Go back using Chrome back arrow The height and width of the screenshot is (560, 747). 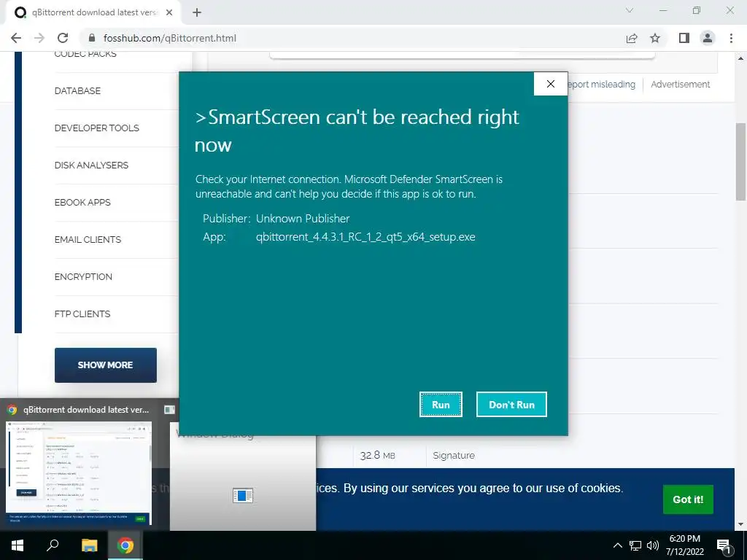tap(16, 38)
